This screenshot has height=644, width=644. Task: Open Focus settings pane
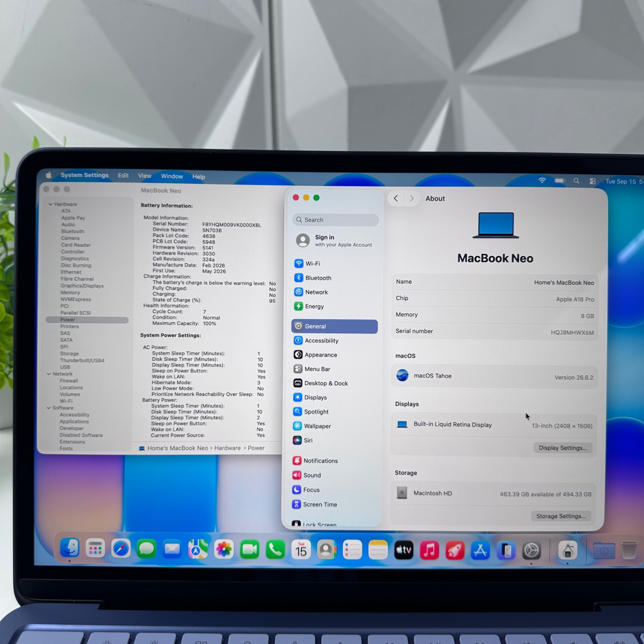pyautogui.click(x=306, y=490)
